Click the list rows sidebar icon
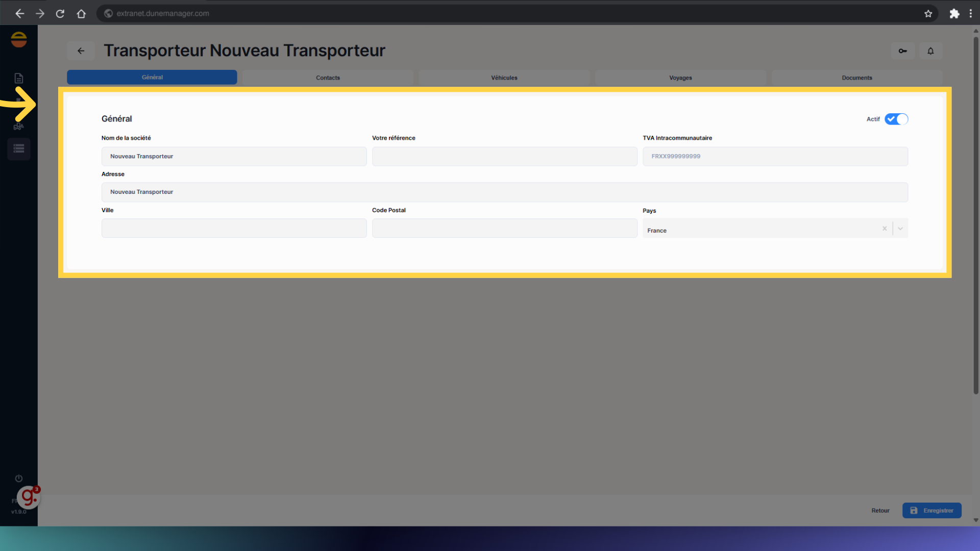 (19, 149)
